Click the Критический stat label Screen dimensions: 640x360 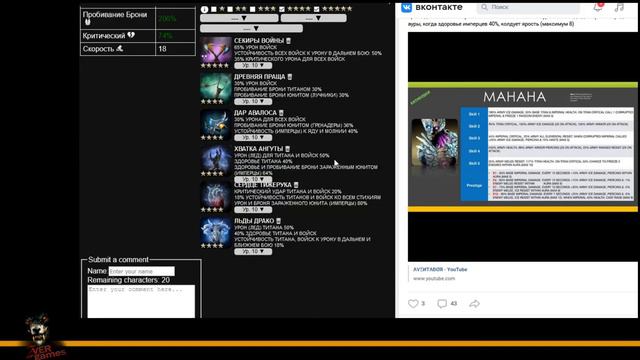tap(104, 36)
